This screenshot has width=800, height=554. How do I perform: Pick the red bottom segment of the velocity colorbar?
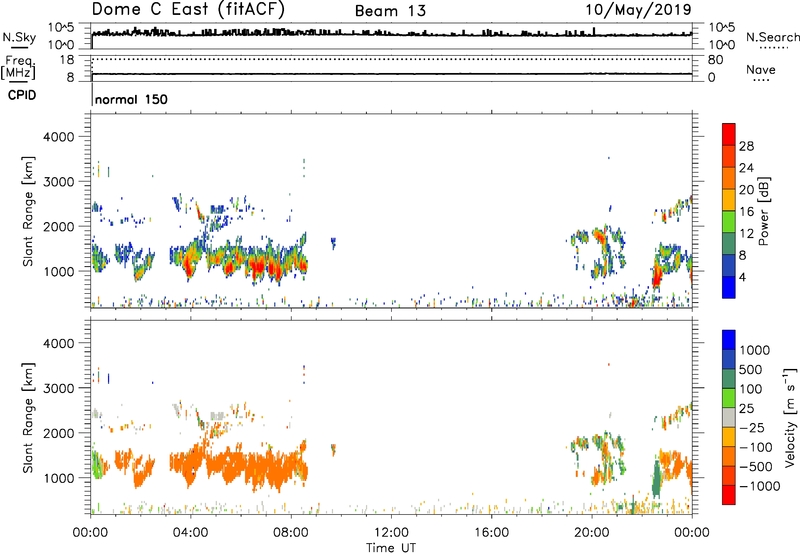729,495
